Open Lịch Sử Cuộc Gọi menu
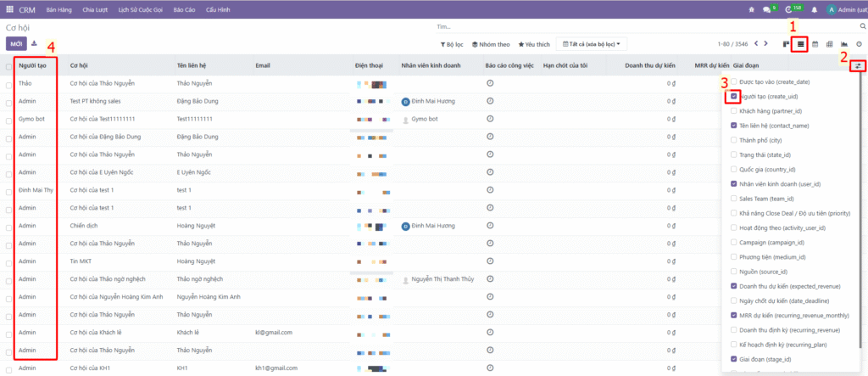 (x=142, y=10)
